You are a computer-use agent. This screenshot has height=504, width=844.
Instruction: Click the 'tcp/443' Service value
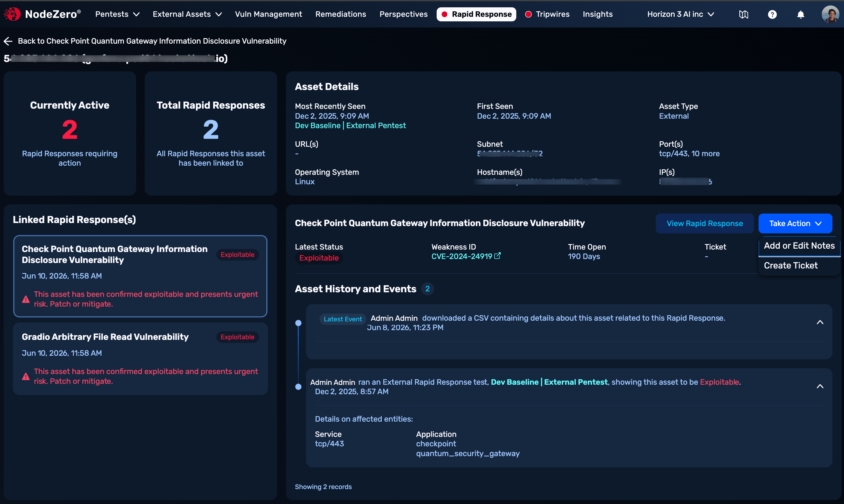pyautogui.click(x=329, y=444)
